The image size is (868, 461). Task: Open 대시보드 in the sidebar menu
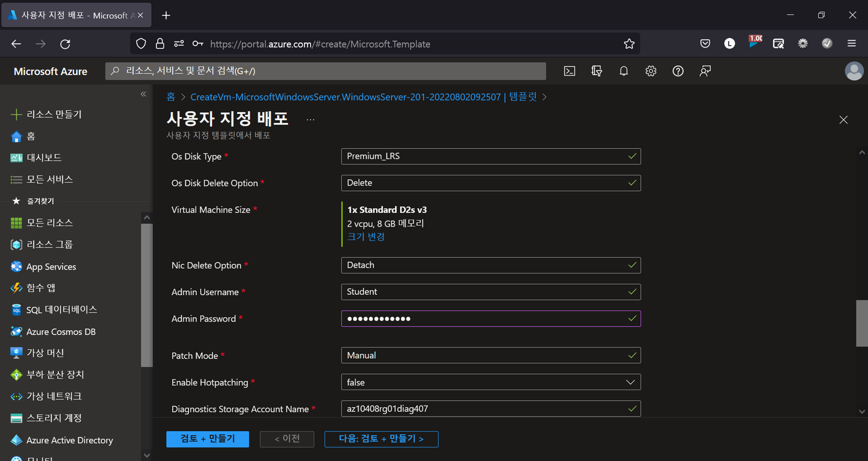44,157
